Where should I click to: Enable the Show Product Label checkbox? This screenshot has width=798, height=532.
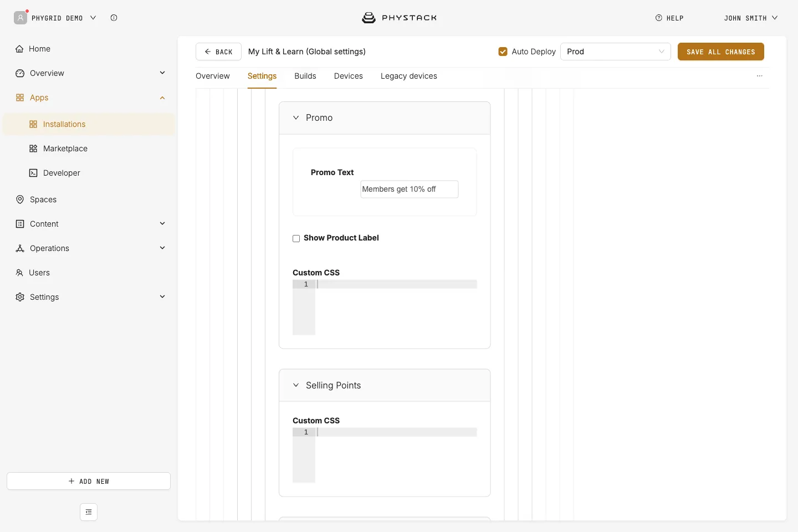pos(296,238)
